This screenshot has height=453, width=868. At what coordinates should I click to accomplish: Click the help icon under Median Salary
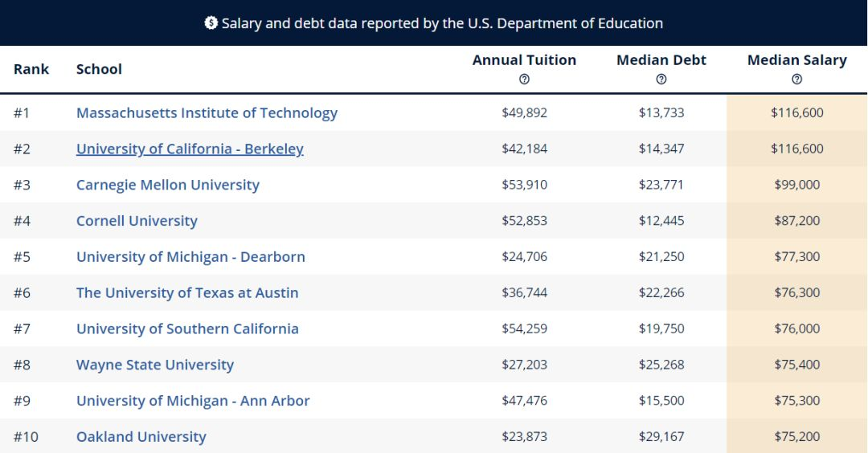tap(796, 80)
